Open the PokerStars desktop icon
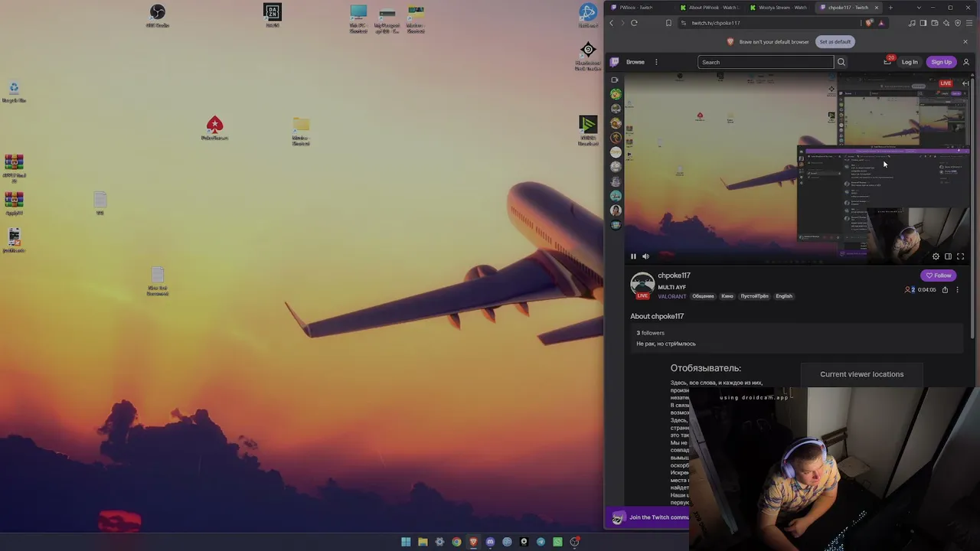This screenshot has width=980, height=551. pos(214,128)
